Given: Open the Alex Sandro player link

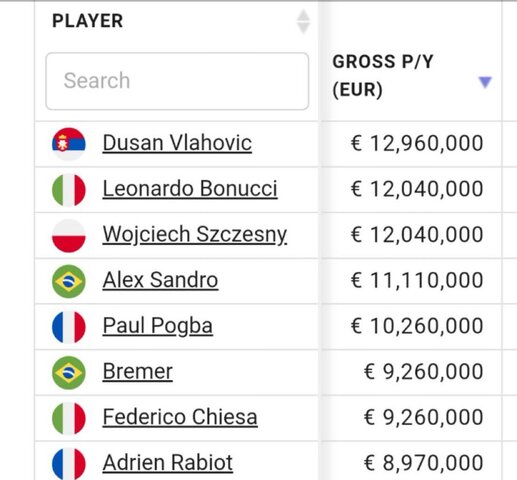Looking at the screenshot, I should (x=160, y=280).
